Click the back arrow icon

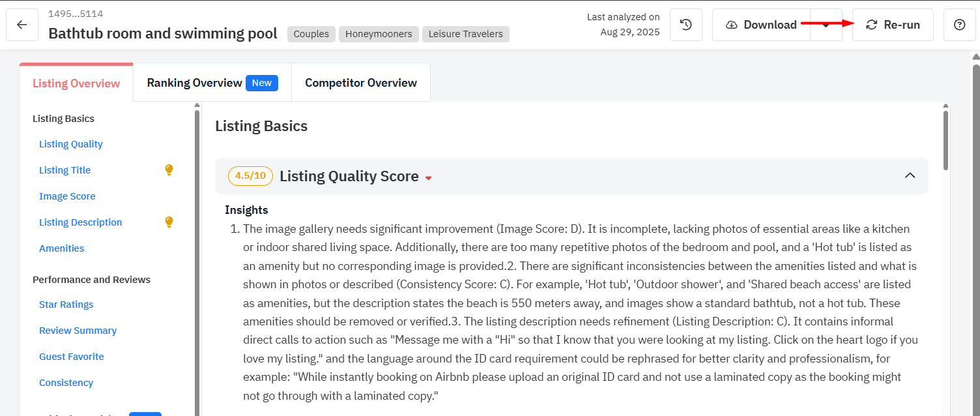pyautogui.click(x=22, y=25)
